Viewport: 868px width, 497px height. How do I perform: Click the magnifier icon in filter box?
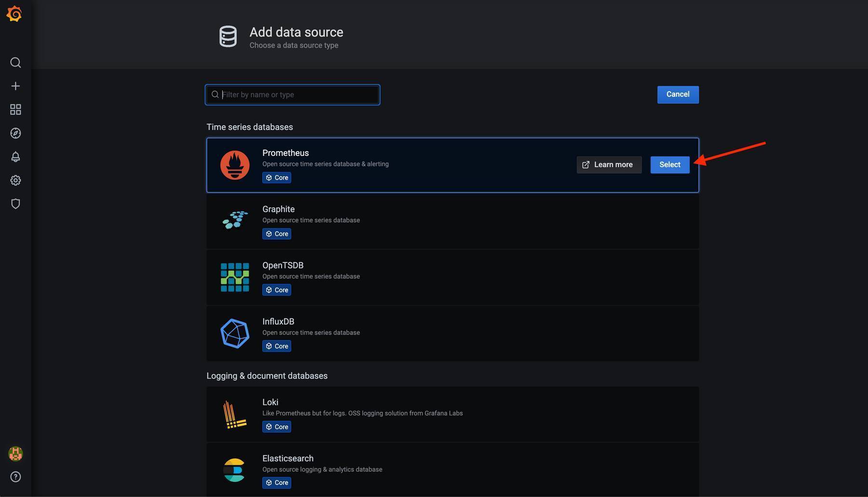coord(215,95)
